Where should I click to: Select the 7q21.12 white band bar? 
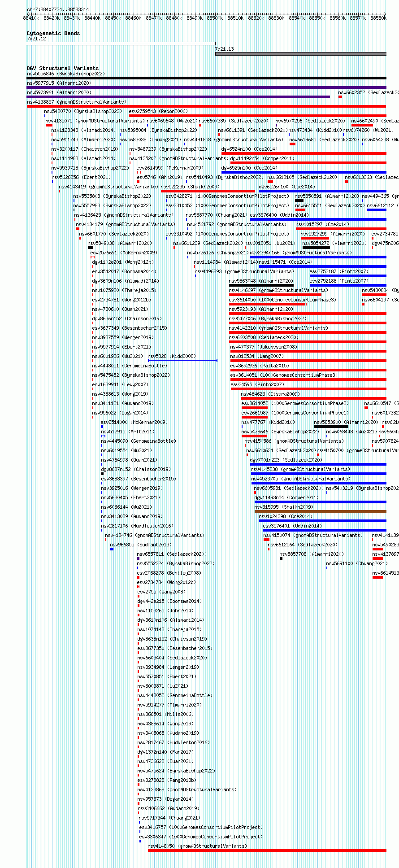coord(121,44)
